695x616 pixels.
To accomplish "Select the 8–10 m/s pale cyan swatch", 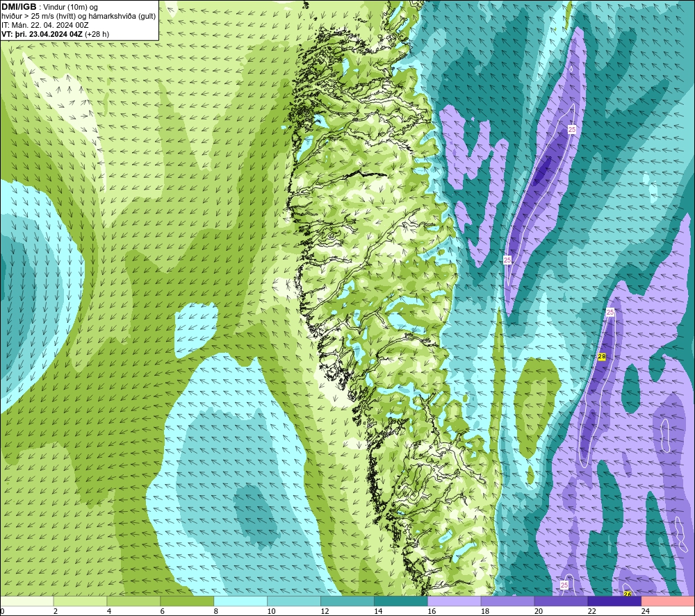I will coord(240,601).
